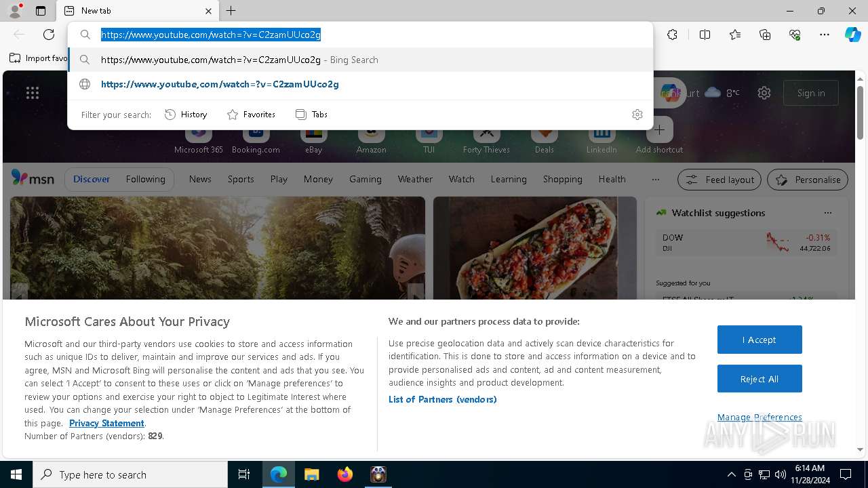The height and width of the screenshot is (488, 868).
Task: Click the Edge profile icon
Action: (15, 11)
